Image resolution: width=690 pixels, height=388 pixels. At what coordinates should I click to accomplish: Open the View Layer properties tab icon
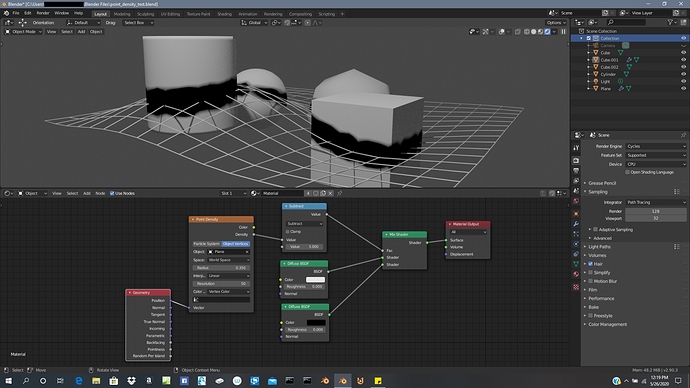pyautogui.click(x=576, y=181)
